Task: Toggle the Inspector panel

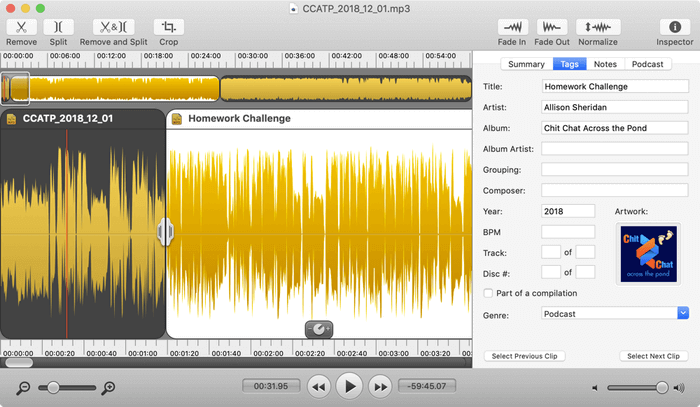Action: [x=674, y=27]
